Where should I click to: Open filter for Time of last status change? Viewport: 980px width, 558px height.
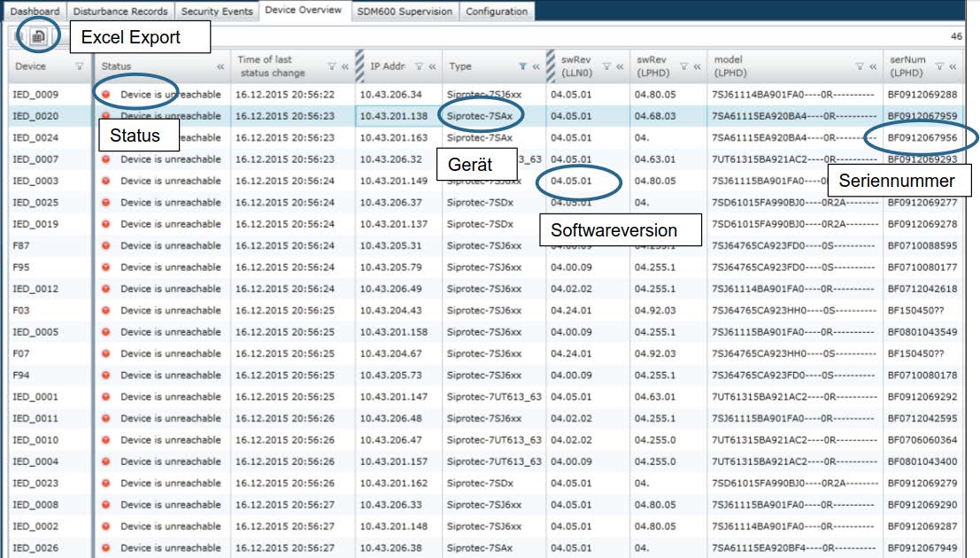(x=332, y=66)
